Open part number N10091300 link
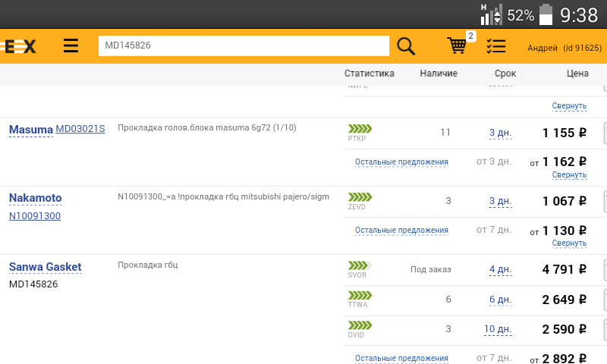Viewport: 607px width, 364px height. tap(35, 216)
